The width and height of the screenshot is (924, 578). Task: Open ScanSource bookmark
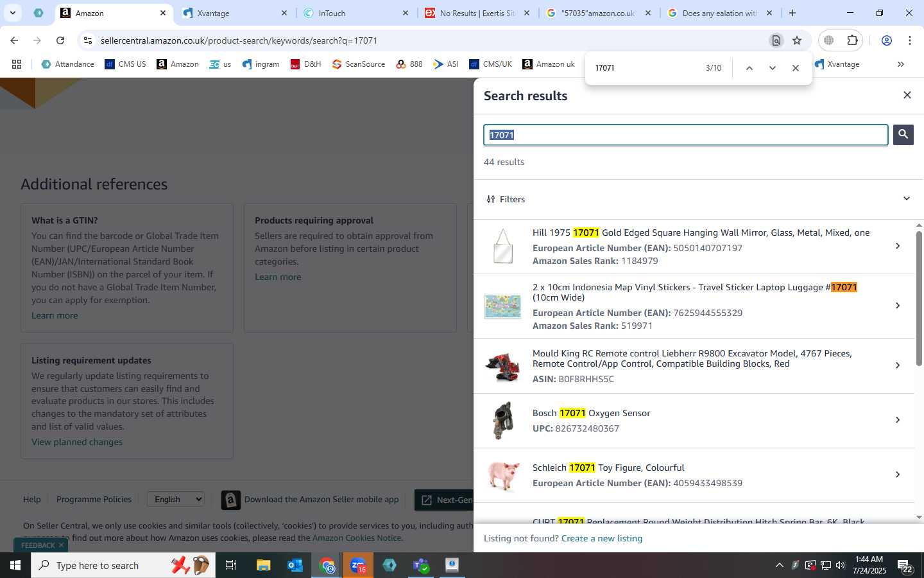tap(359, 64)
